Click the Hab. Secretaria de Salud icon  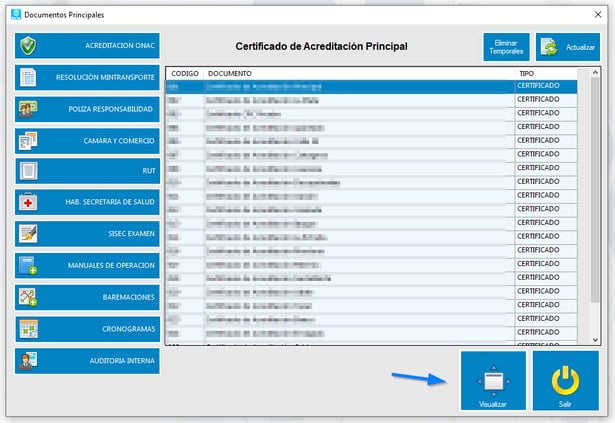[x=29, y=202]
